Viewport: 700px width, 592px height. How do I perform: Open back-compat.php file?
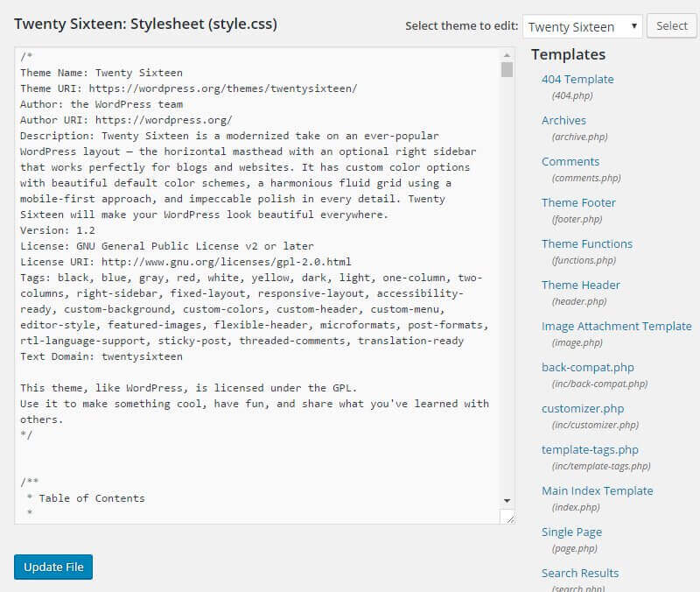tap(587, 367)
